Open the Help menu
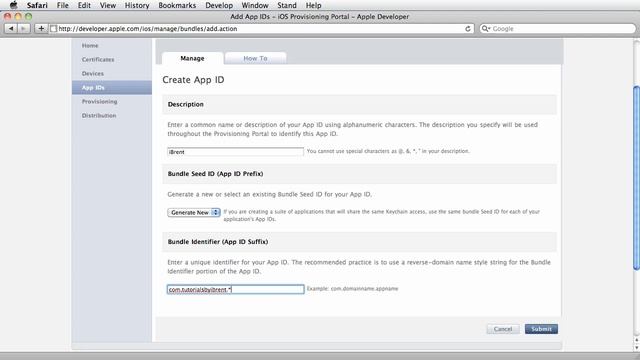640x360 pixels. point(313,5)
